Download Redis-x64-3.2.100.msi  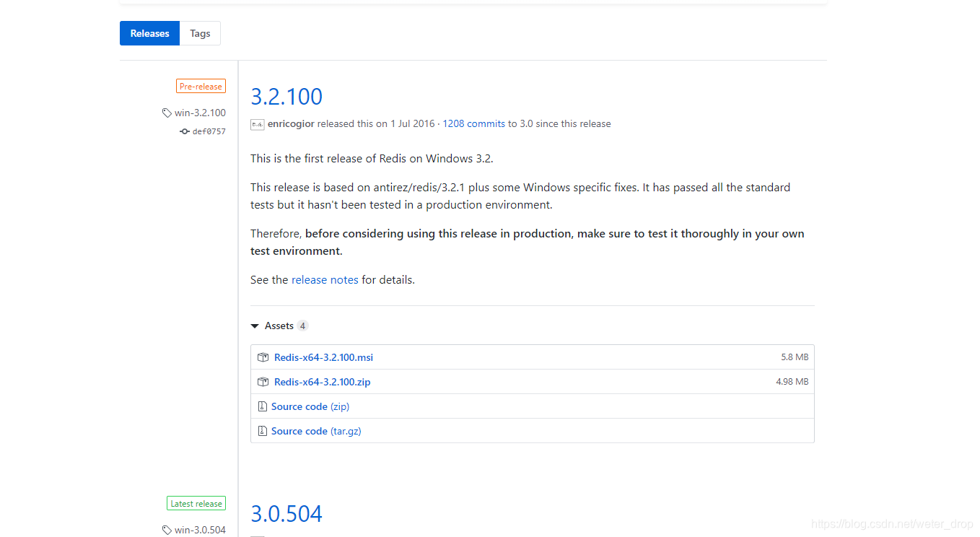[x=323, y=357]
